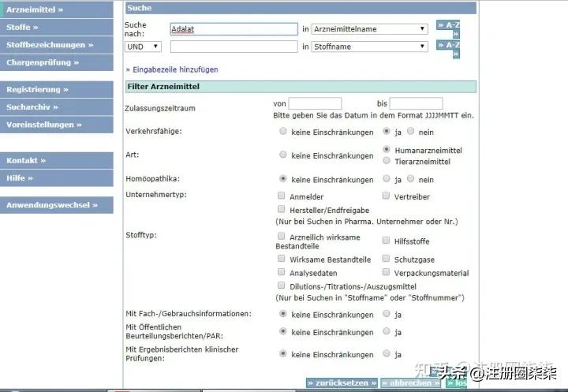Select ja for Ergebnisberichten klinischer Prüfungen
The width and height of the screenshot is (568, 392).
pos(387,353)
